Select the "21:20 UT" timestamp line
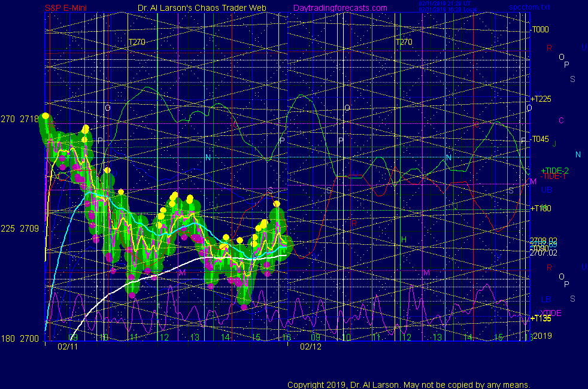Screen dimensions: 588x389 (x=445, y=4)
